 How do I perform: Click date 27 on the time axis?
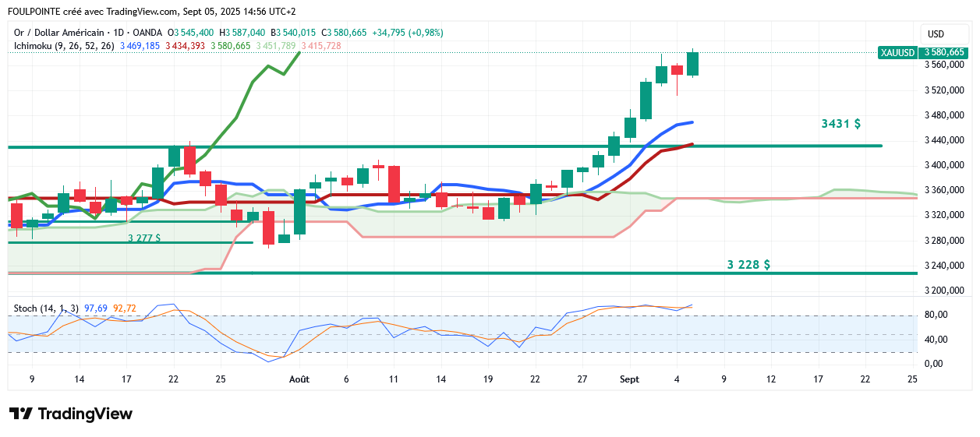click(582, 379)
